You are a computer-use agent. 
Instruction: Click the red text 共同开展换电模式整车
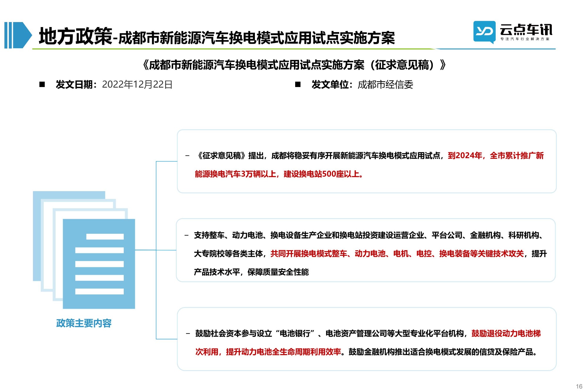coord(309,253)
